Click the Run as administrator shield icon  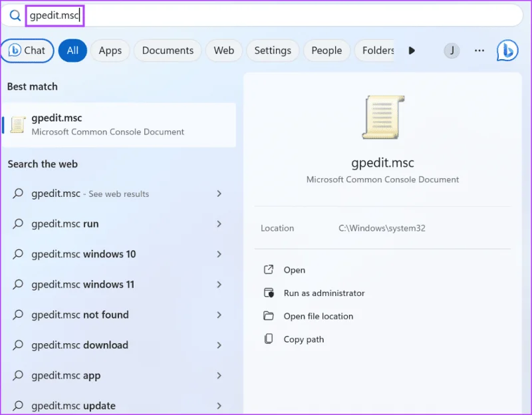(x=269, y=293)
